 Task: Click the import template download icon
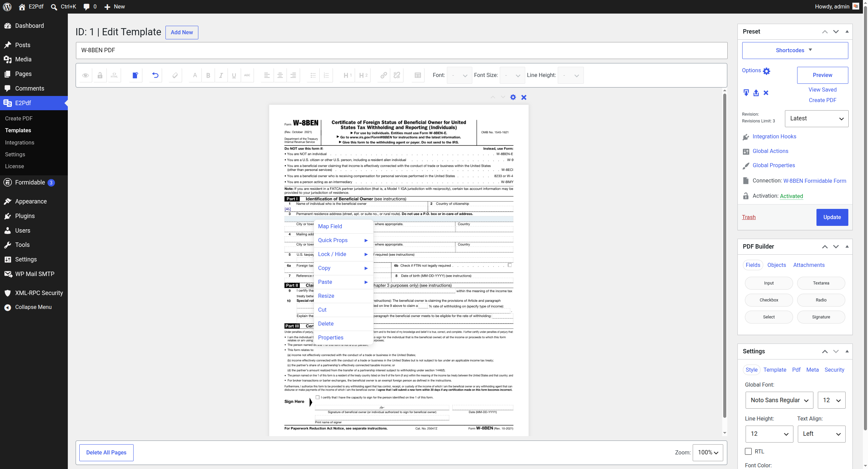(746, 93)
